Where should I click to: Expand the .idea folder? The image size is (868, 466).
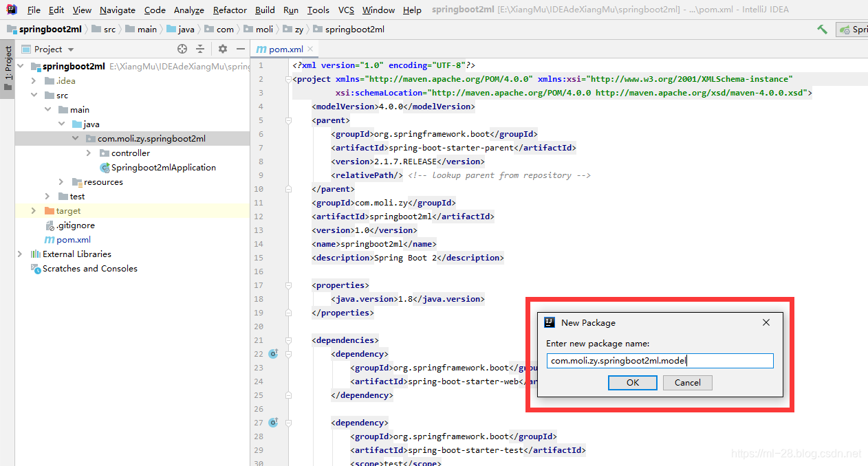pos(34,81)
